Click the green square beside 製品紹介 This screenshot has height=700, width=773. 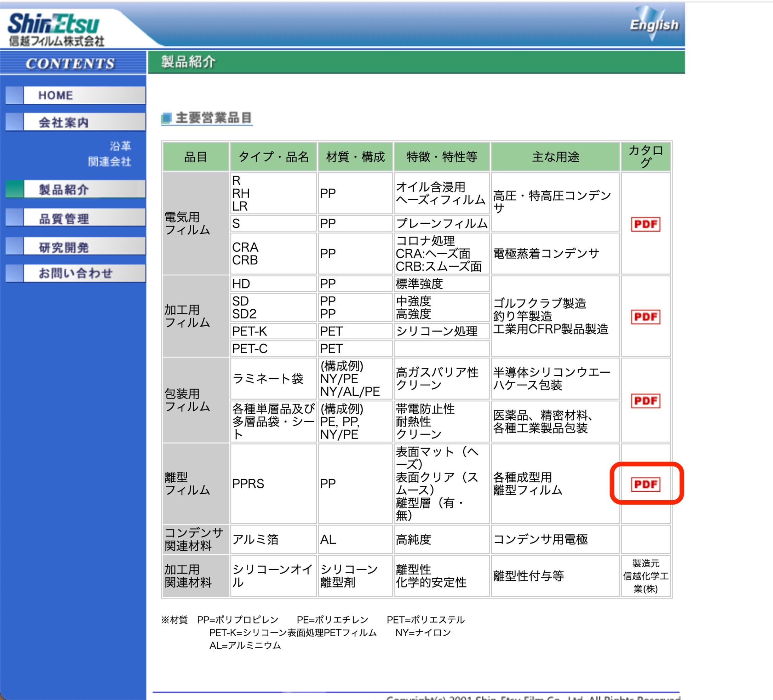click(x=14, y=189)
